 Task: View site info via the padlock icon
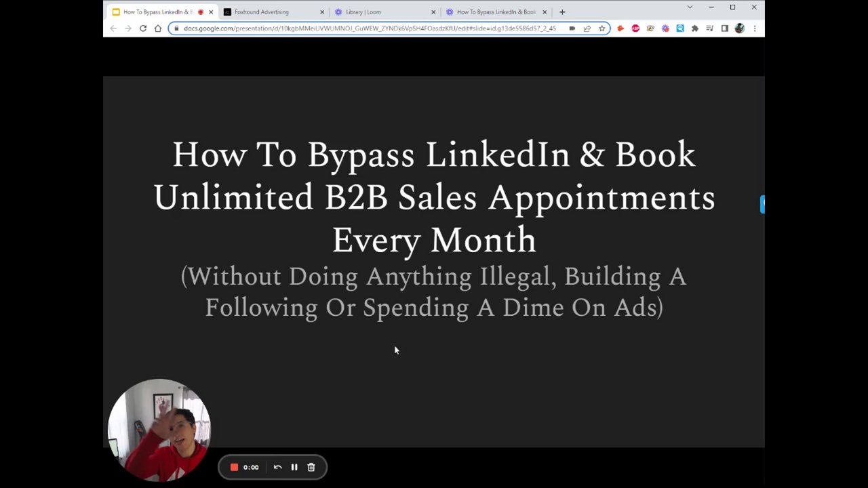[176, 28]
